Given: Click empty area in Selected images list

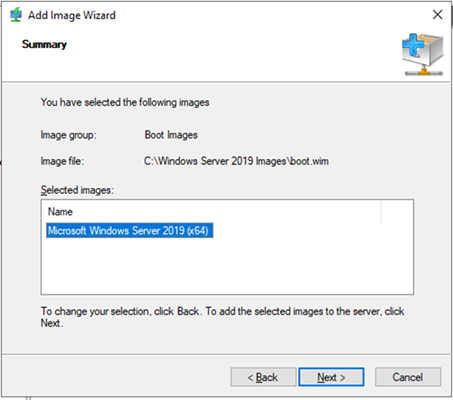Looking at the screenshot, I should (227, 267).
